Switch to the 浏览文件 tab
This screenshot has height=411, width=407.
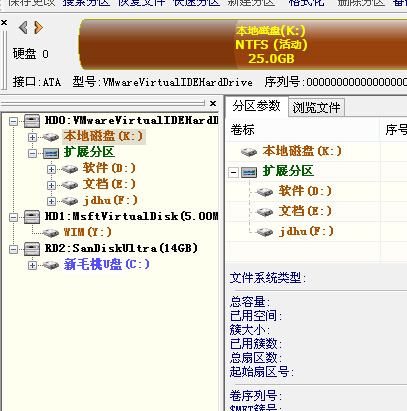[x=316, y=107]
